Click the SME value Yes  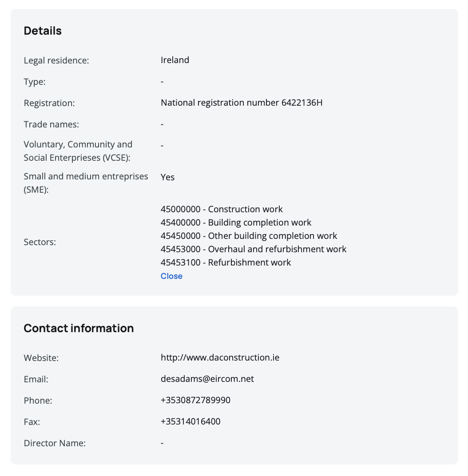click(167, 177)
